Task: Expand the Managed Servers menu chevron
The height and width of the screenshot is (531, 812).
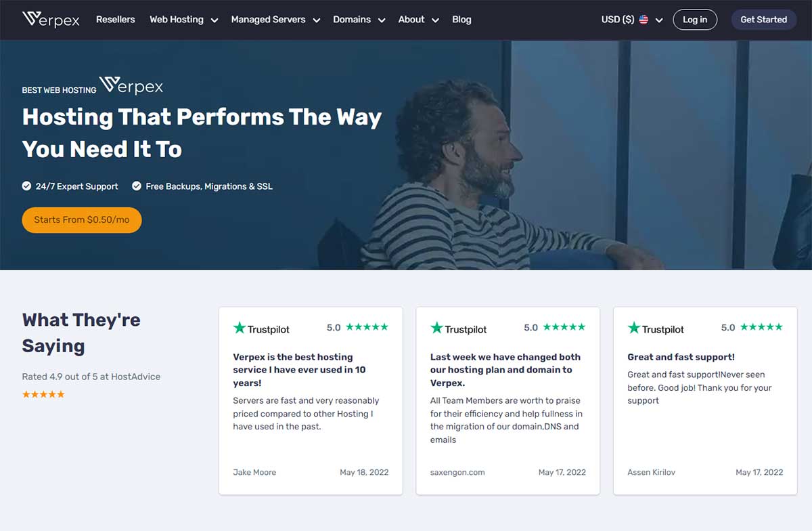Action: click(316, 20)
